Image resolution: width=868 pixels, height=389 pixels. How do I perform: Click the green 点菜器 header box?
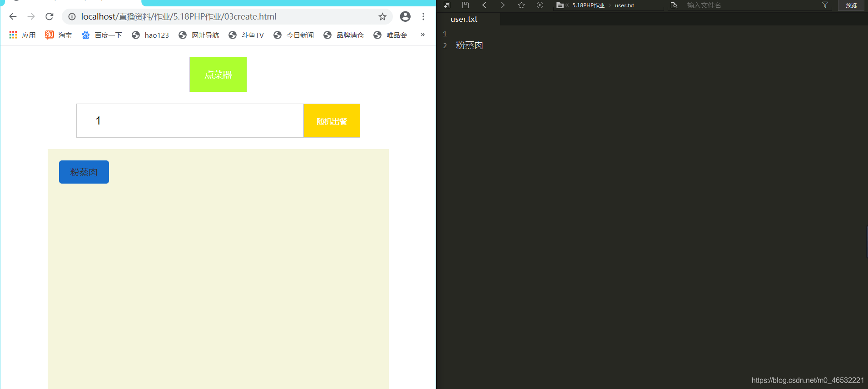click(x=218, y=75)
